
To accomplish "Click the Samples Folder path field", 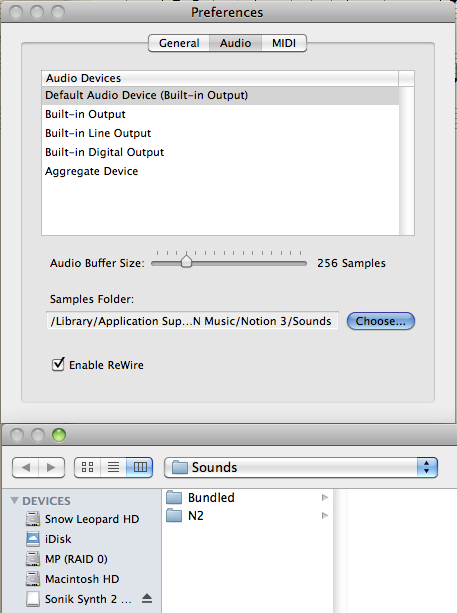I will [192, 321].
